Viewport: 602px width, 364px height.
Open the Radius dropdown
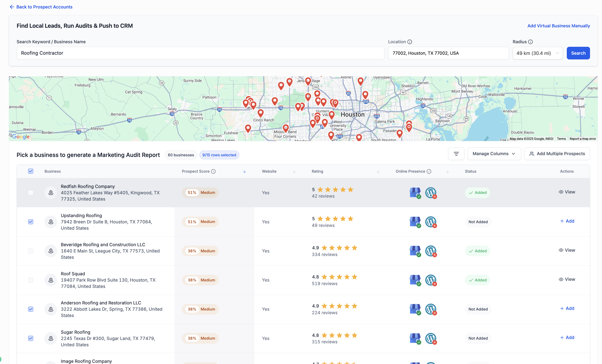pos(538,53)
